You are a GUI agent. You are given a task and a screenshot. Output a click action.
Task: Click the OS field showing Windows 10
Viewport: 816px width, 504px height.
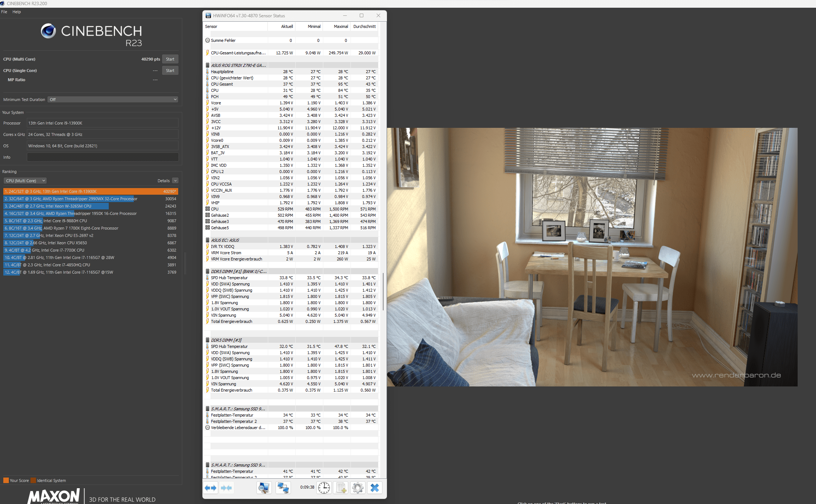[103, 146]
